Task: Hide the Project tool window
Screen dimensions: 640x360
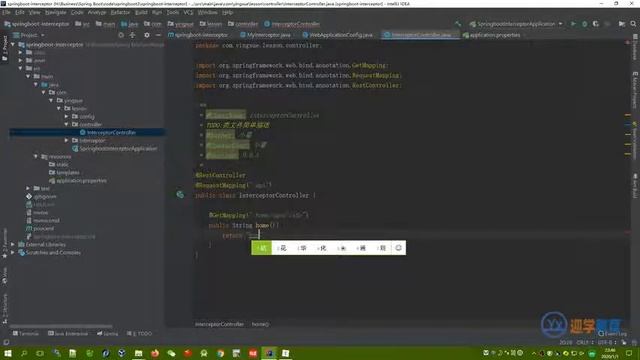Action: click(158, 36)
